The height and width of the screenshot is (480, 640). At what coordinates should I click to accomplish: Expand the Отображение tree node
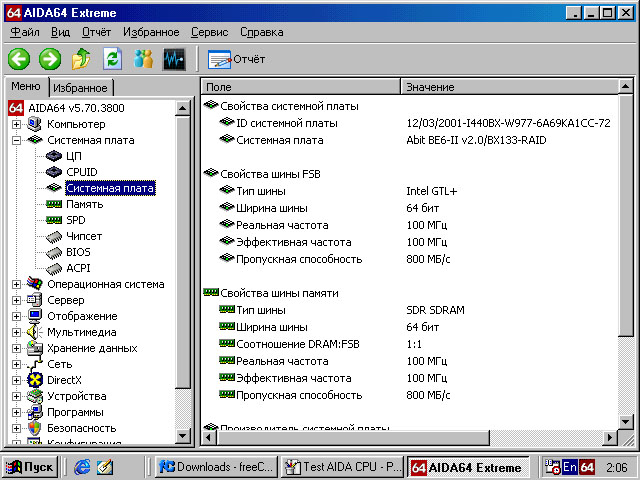click(16, 316)
